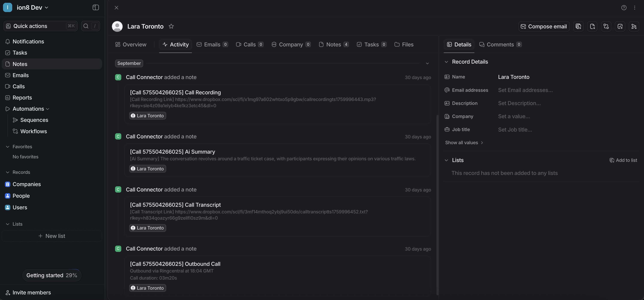The height and width of the screenshot is (300, 644).
Task: Open the three-dot more options menu
Action: click(635, 8)
